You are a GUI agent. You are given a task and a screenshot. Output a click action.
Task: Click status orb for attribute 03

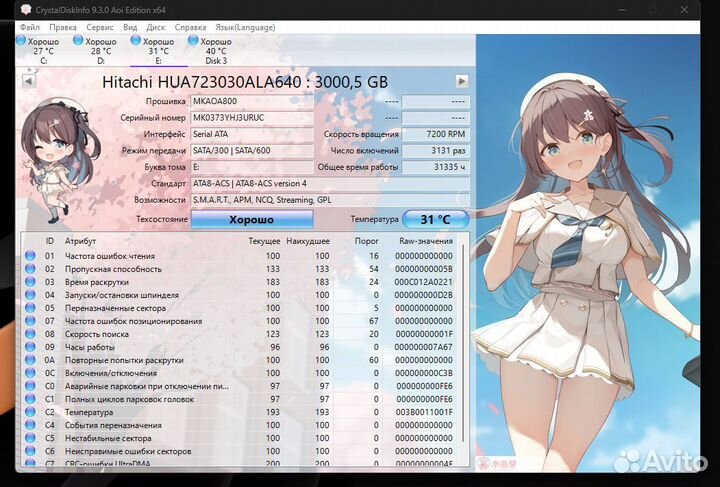pyautogui.click(x=30, y=282)
